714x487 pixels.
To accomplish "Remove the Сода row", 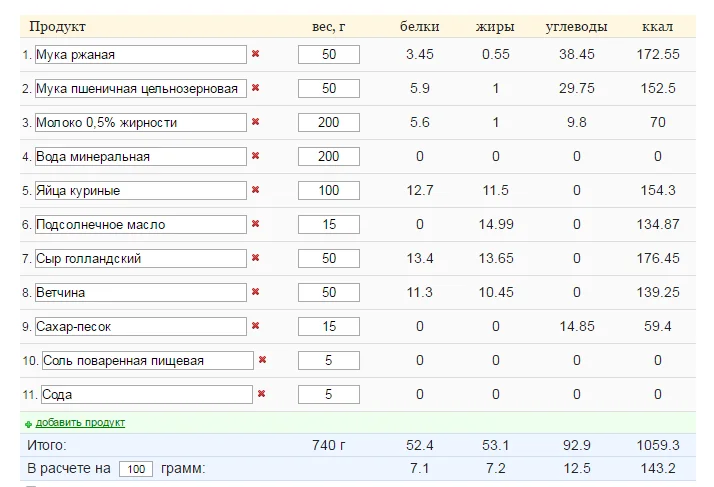I will click(x=261, y=394).
